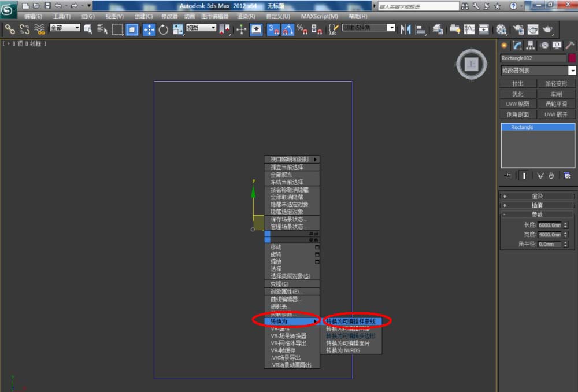Image resolution: width=578 pixels, height=392 pixels.
Task: Click the Mirror tool icon
Action: (x=406, y=29)
